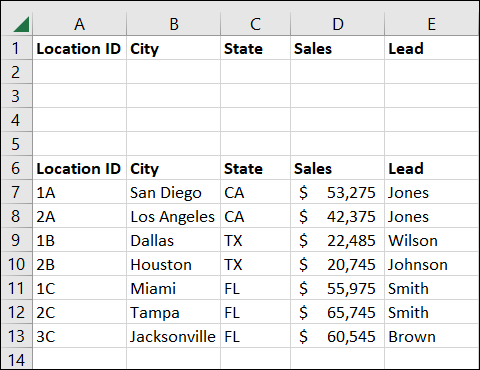480x370 pixels.
Task: Click the cell with 2B
Action: (80, 264)
